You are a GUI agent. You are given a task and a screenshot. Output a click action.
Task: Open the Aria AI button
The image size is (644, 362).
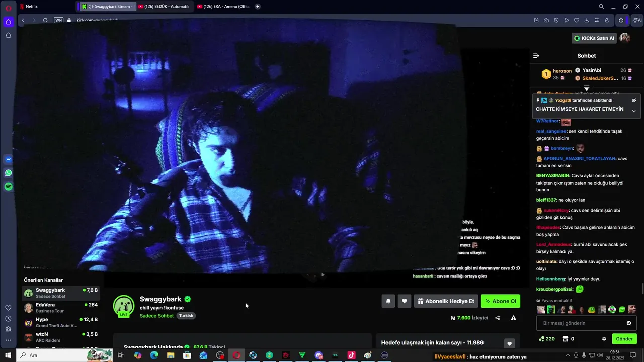click(637, 20)
